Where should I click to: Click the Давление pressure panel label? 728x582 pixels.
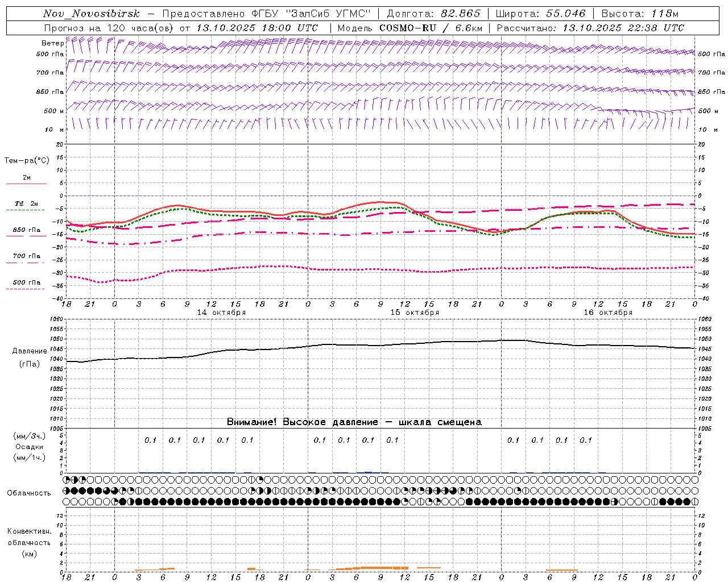click(x=30, y=351)
